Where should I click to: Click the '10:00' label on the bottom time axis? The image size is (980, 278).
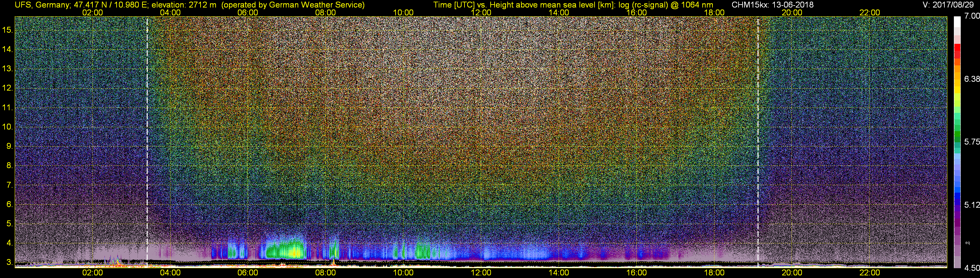[403, 273]
